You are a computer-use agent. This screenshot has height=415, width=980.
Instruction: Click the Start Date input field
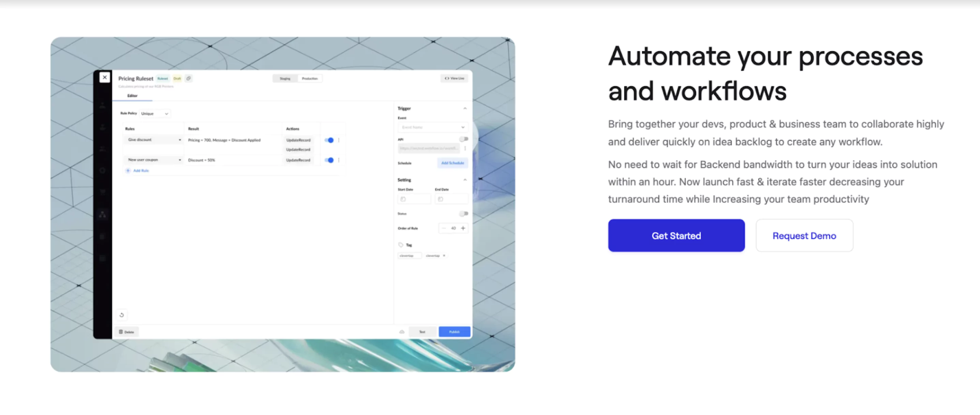(x=414, y=199)
